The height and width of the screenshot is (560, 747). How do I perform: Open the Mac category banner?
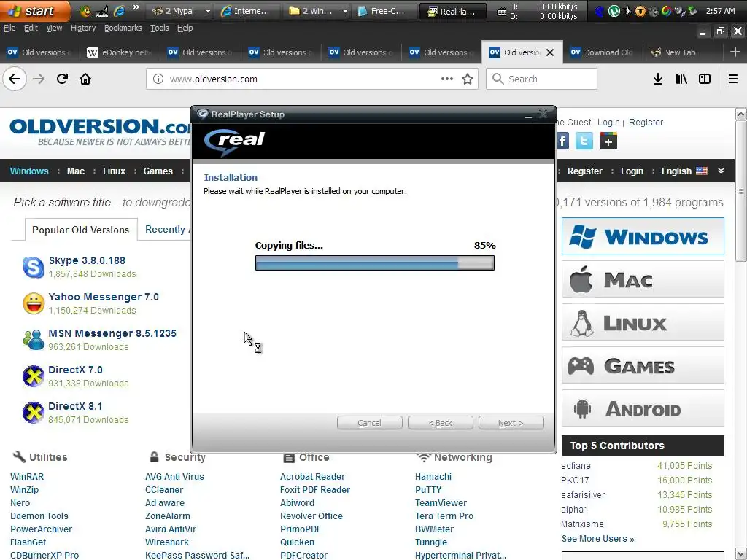coord(643,279)
